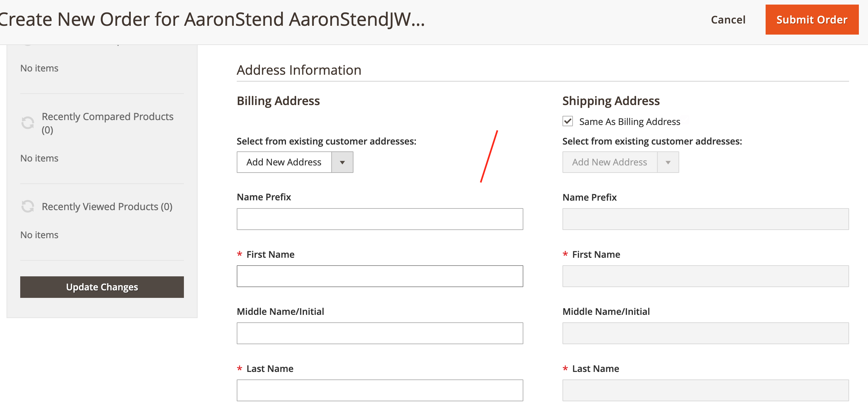Click the Recently Viewed Products heading
This screenshot has height=415, width=868.
(x=107, y=206)
